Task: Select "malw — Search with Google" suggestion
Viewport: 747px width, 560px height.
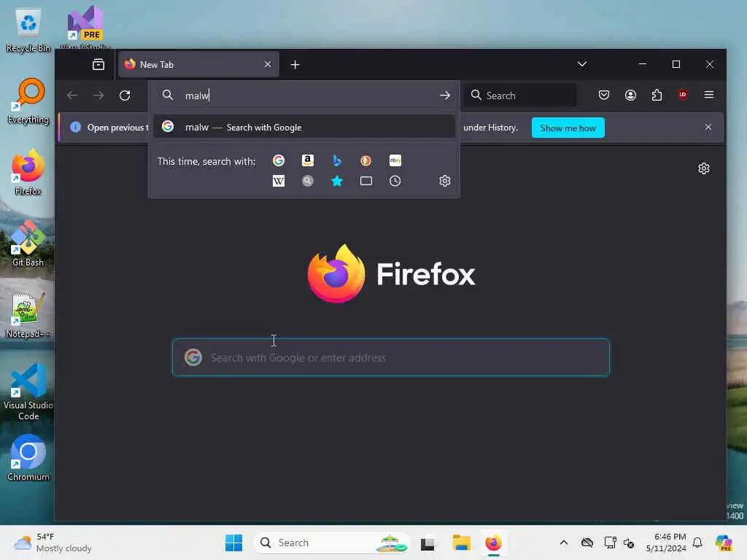Action: coord(304,127)
